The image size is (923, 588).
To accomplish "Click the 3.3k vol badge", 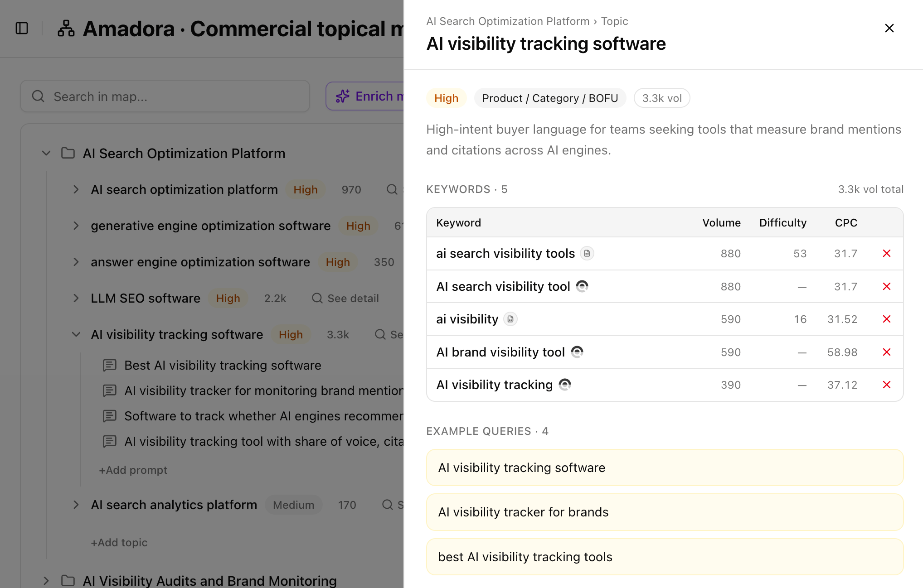I will pyautogui.click(x=662, y=98).
